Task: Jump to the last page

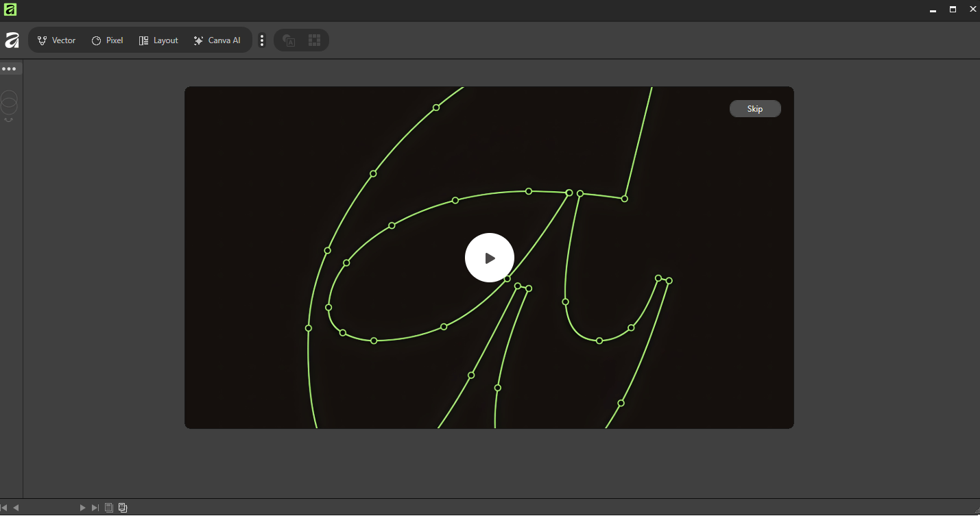Action: click(x=95, y=508)
